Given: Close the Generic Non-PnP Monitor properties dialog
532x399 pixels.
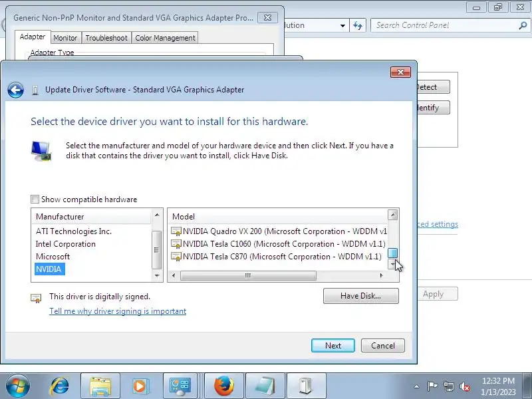Looking at the screenshot, I should 268,18.
